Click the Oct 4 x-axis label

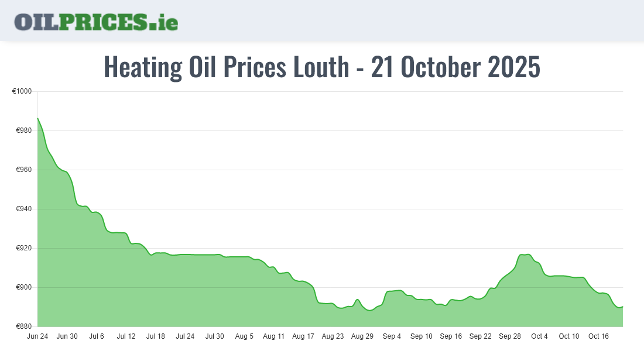tap(539, 336)
